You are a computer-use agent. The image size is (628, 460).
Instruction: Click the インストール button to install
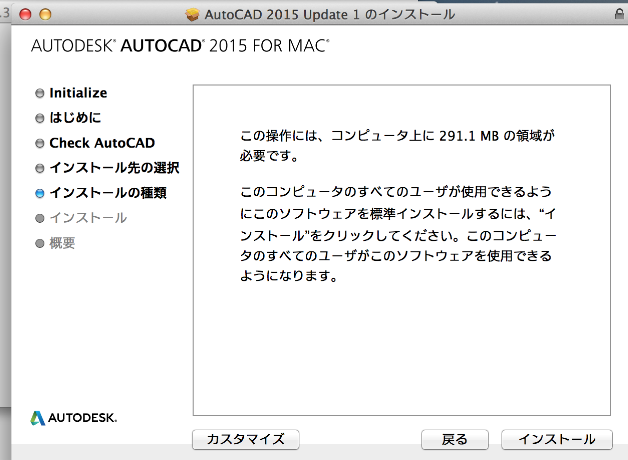(557, 439)
